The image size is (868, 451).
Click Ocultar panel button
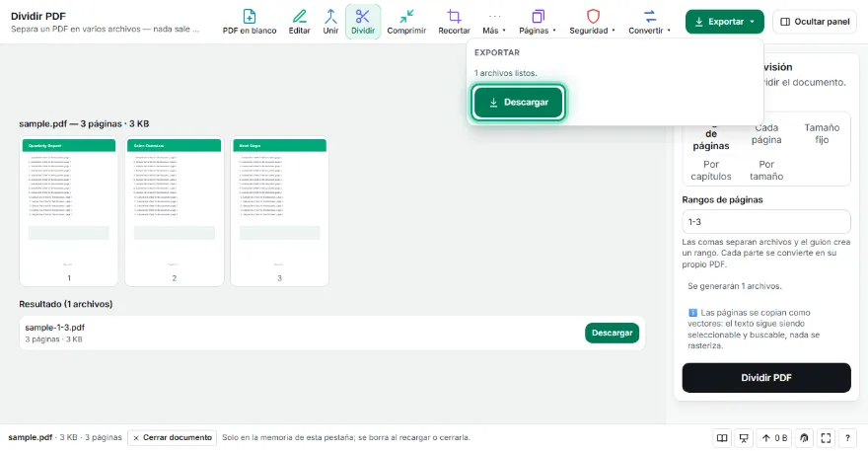click(x=815, y=22)
